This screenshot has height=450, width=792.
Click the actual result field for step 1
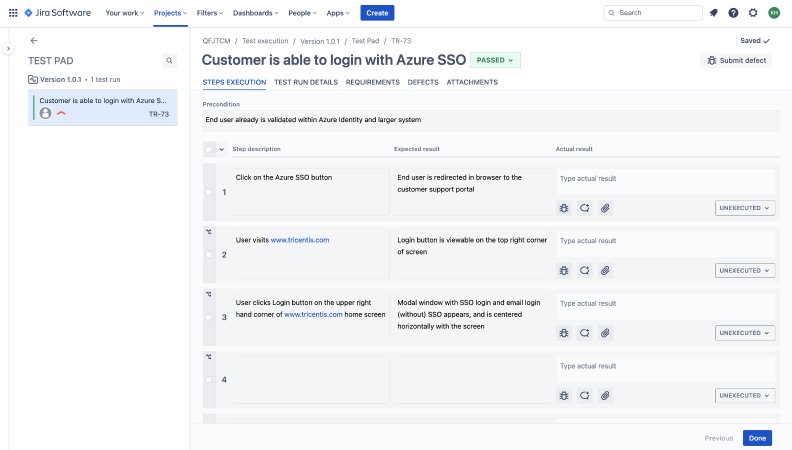pyautogui.click(x=665, y=179)
